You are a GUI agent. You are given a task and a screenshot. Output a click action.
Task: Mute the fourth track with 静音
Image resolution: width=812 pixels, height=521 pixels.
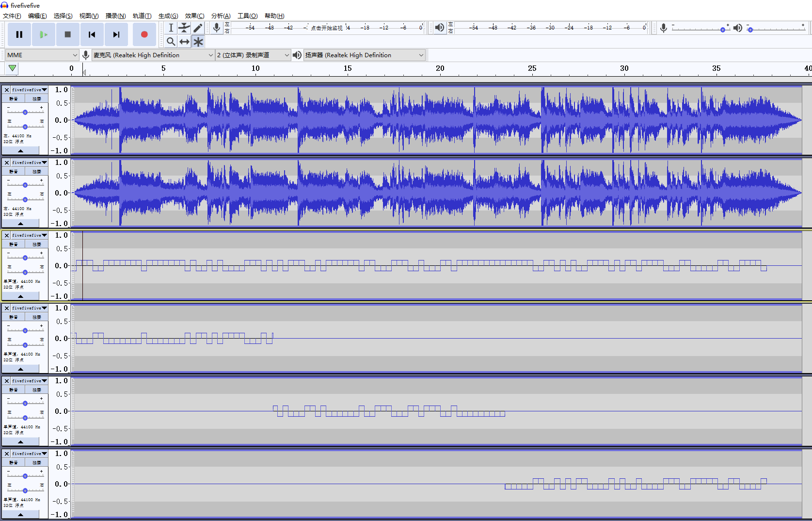[14, 317]
